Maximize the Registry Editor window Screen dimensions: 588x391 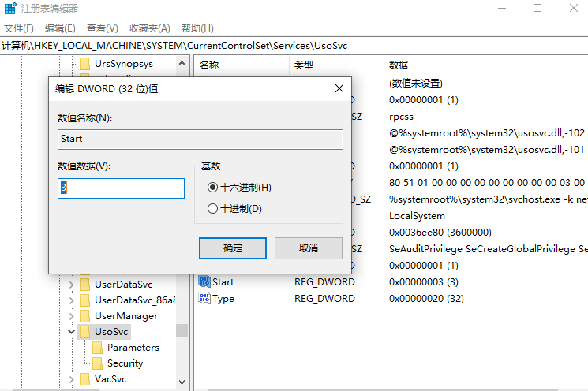537,8
